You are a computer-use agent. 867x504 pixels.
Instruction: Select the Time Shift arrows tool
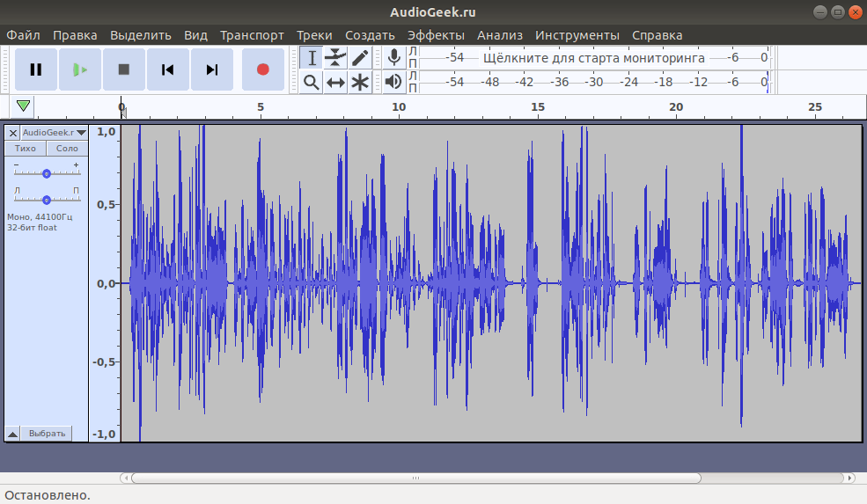coord(335,83)
